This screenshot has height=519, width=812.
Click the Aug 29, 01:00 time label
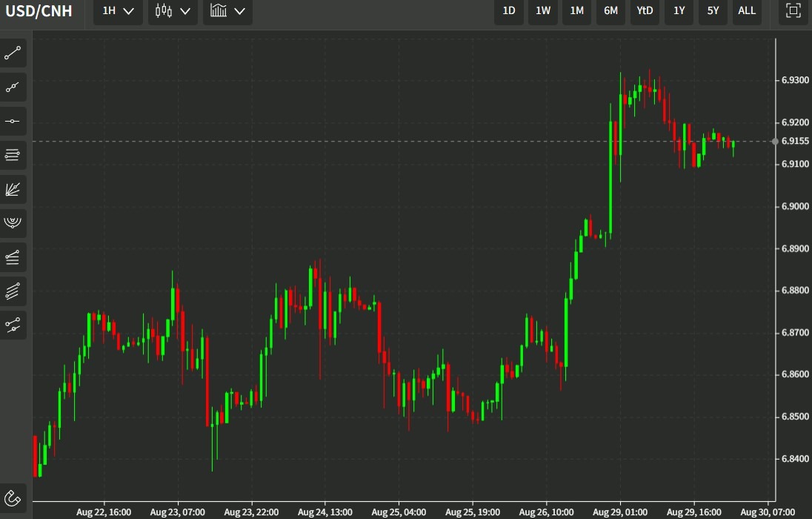click(620, 512)
